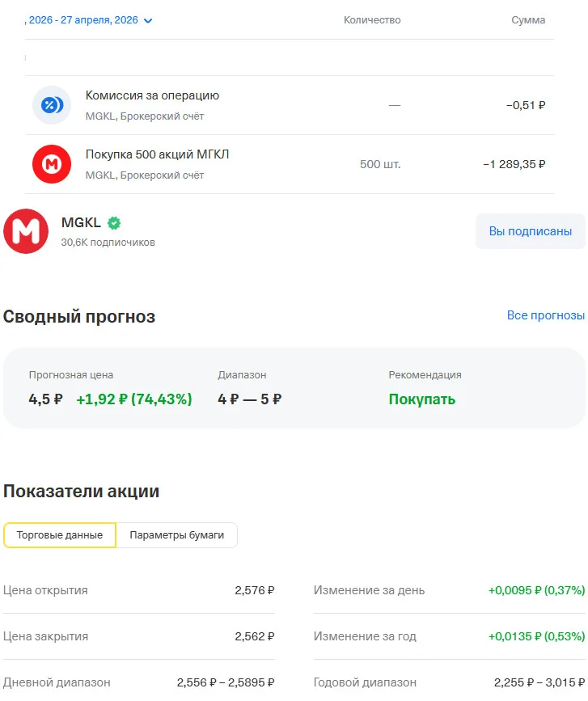Select the purchase amount '−1 289,35 ₽'
The height and width of the screenshot is (701, 588).
514,164
